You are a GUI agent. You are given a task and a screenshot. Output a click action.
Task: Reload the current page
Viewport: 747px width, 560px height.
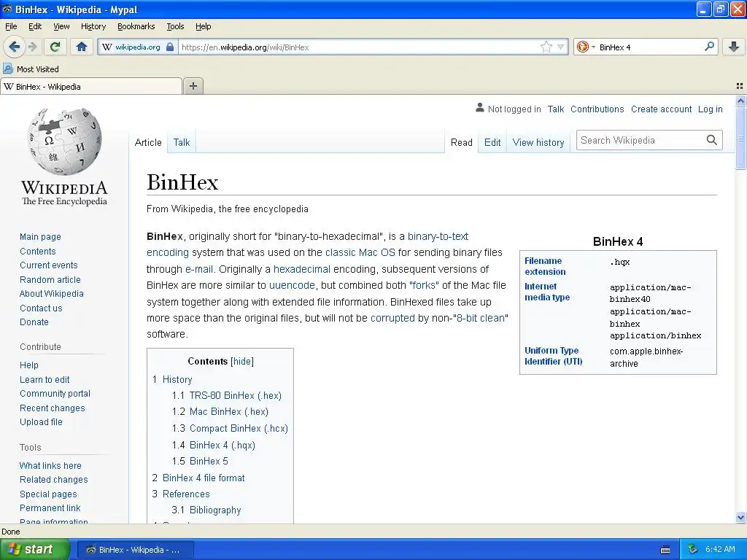[x=55, y=47]
